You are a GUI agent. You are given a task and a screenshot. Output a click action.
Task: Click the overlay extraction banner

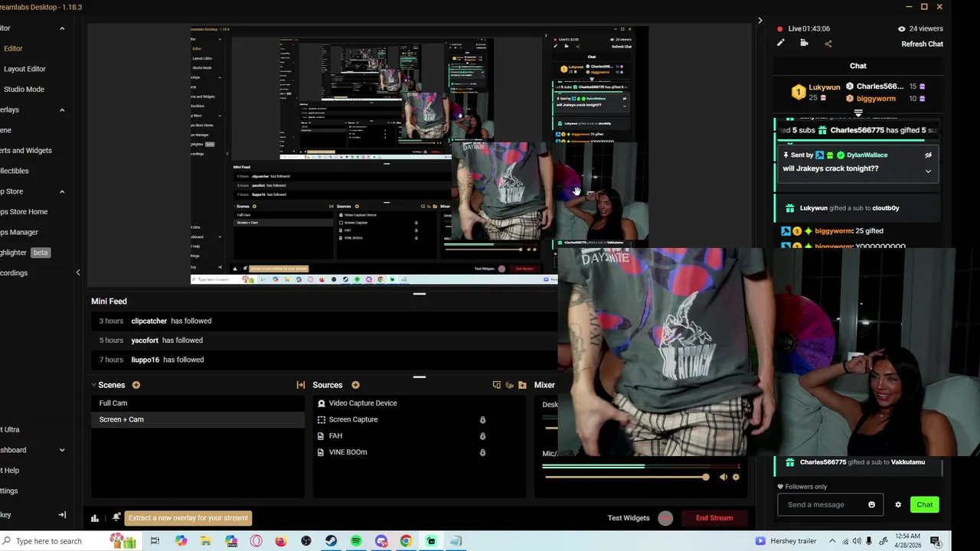[x=188, y=518]
